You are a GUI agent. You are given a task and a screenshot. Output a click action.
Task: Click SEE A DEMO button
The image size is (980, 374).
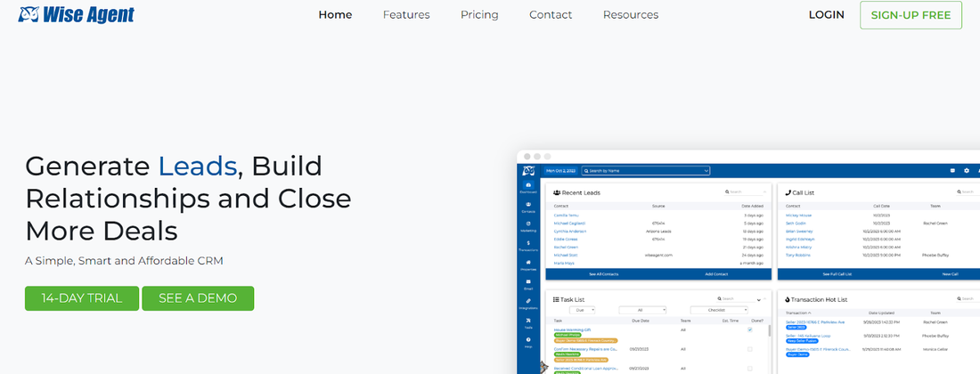coord(198,298)
